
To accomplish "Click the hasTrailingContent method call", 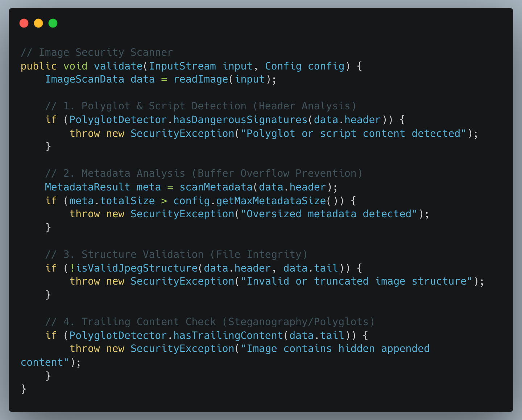I will tap(228, 336).
